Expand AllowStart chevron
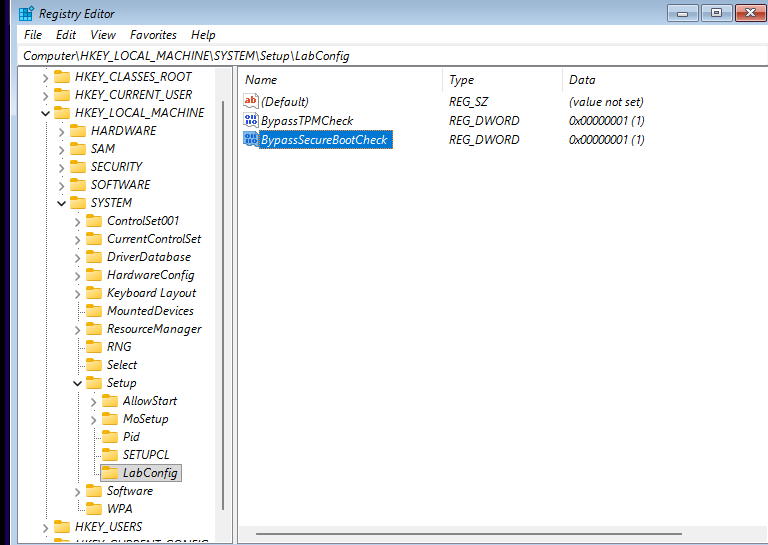Viewport: 768px width, 545px height. coord(94,402)
